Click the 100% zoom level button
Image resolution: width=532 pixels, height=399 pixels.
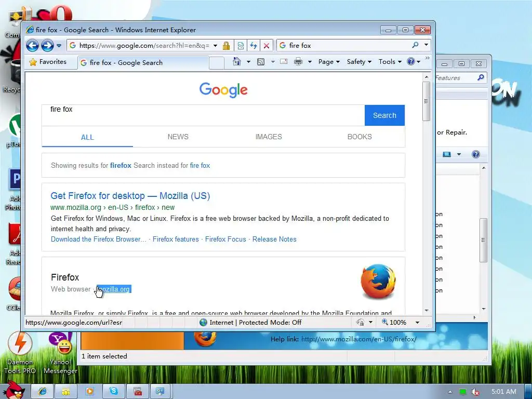pyautogui.click(x=394, y=322)
